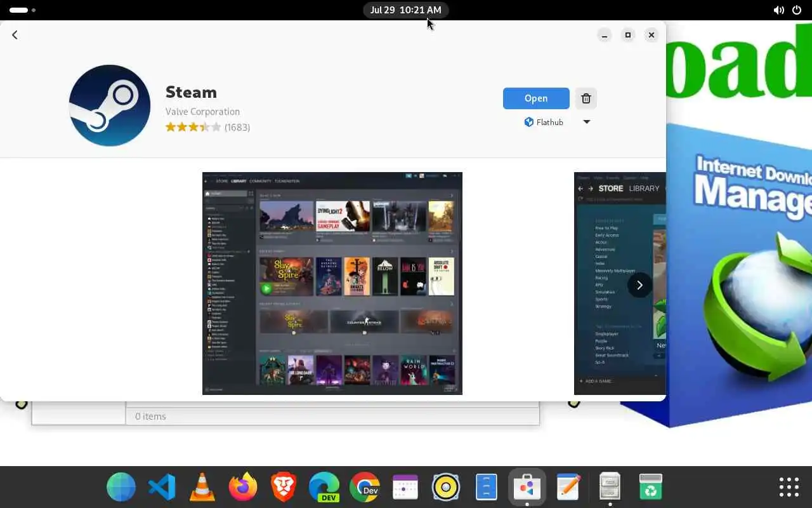Go back using the header back arrow

(15, 35)
